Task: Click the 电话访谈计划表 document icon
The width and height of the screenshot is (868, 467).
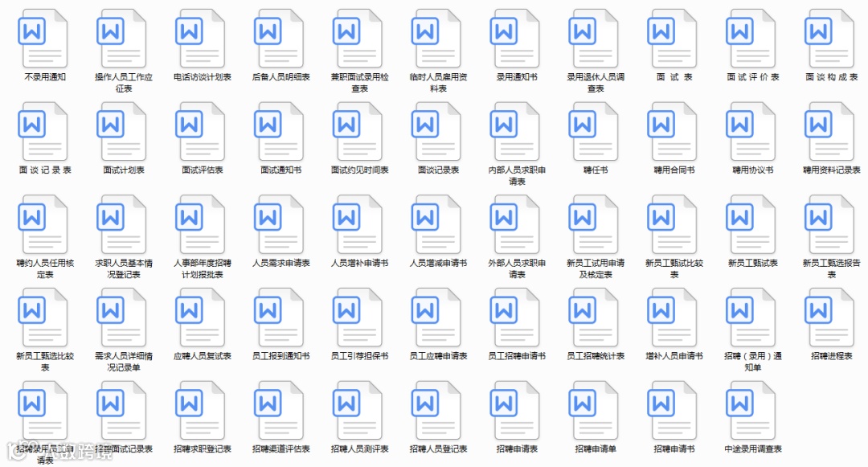Action: pyautogui.click(x=202, y=39)
